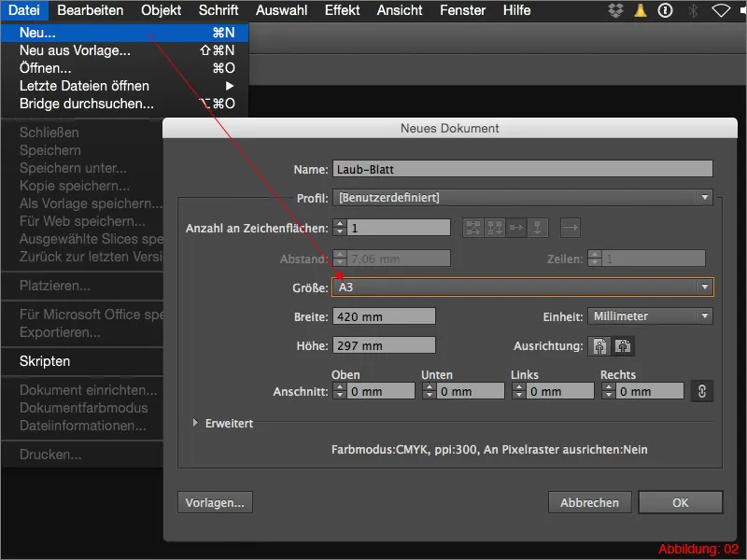The height and width of the screenshot is (560, 747).
Task: Expand the Erweitert section
Action: (195, 423)
